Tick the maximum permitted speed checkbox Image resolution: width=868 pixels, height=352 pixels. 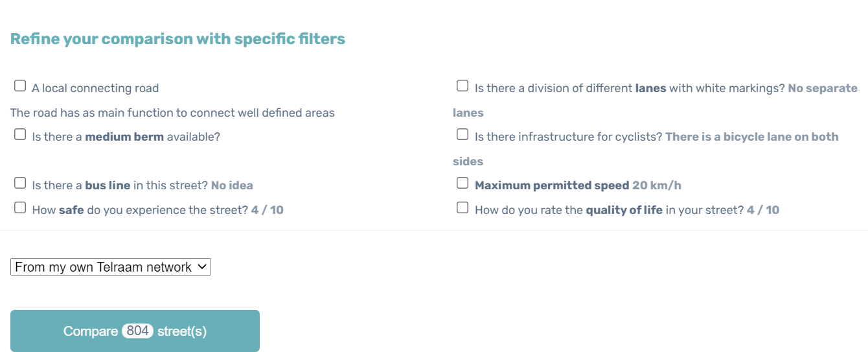(463, 183)
